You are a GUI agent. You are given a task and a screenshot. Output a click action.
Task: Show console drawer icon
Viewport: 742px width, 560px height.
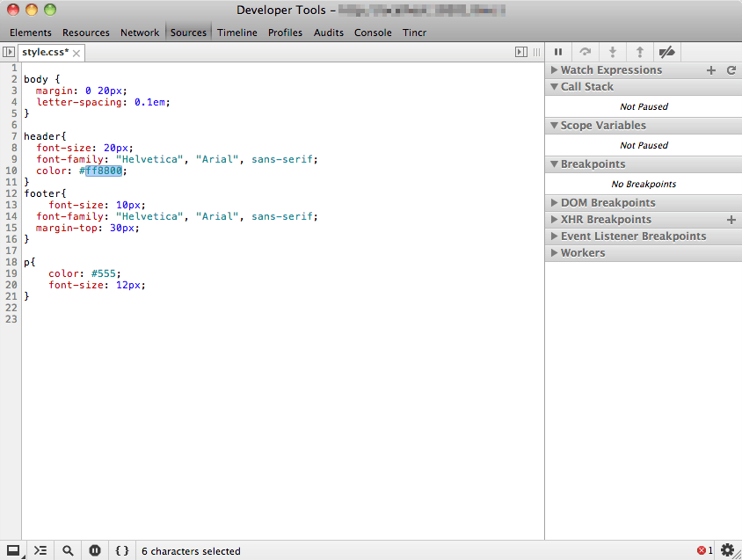[40, 550]
